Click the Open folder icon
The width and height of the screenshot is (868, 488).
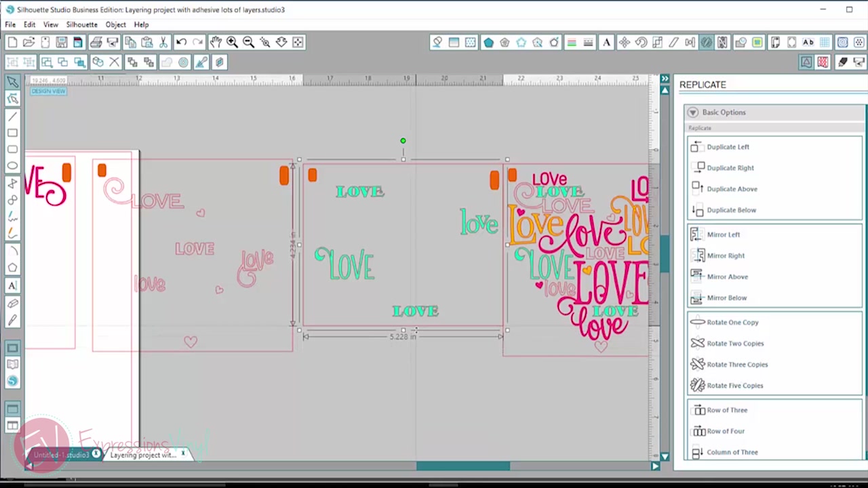tap(28, 42)
